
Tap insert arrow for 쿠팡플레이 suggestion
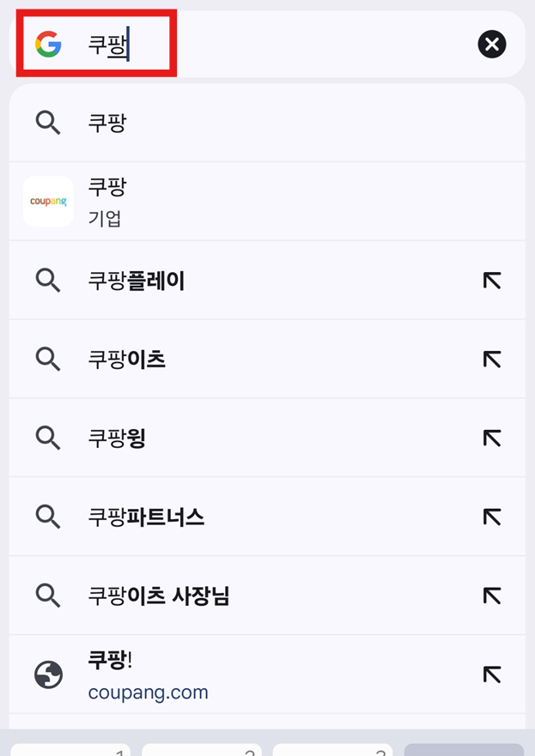click(x=491, y=280)
